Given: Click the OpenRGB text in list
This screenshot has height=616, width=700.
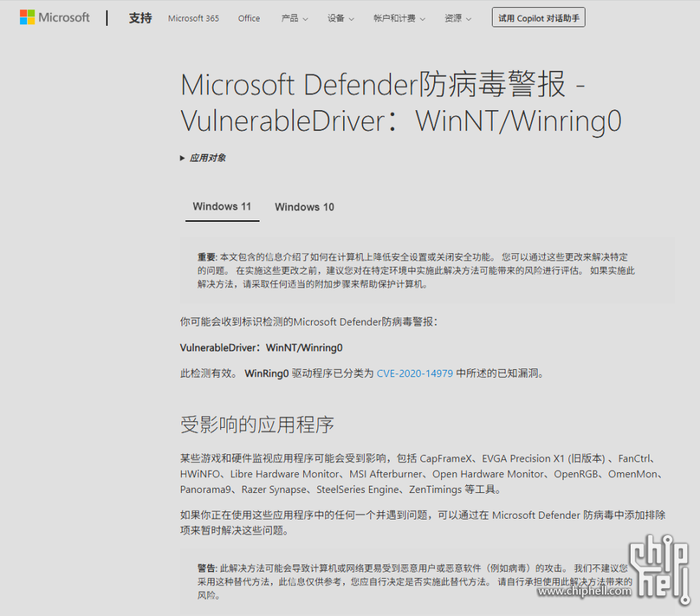Looking at the screenshot, I should tap(576, 474).
